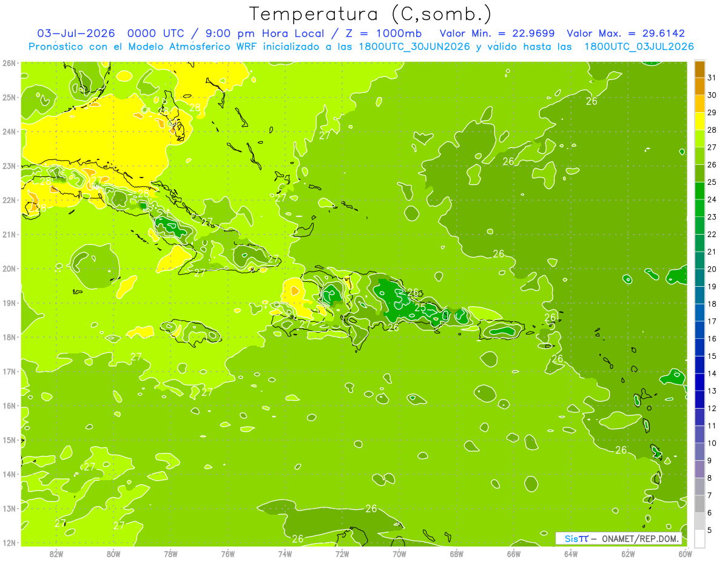Select the 20N latitude axis label

coord(9,269)
